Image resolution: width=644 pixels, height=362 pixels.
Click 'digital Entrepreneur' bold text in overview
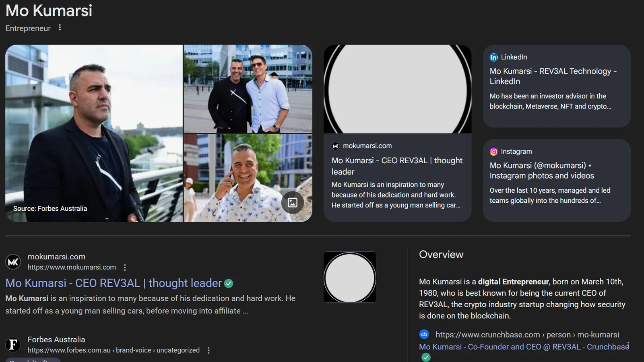[513, 282]
